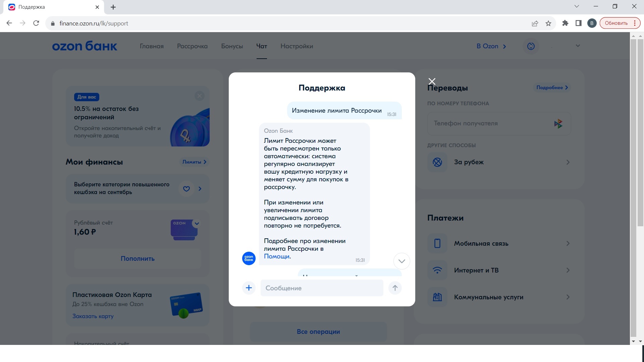Follow the В Ozon link
Viewport: 644px width, 362px height.
491,46
